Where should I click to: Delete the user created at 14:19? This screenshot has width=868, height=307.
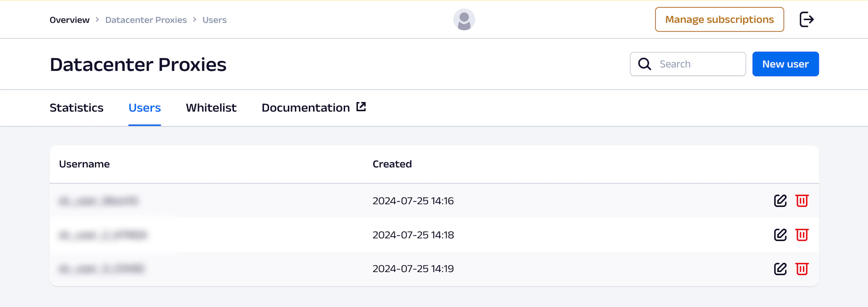pyautogui.click(x=802, y=269)
